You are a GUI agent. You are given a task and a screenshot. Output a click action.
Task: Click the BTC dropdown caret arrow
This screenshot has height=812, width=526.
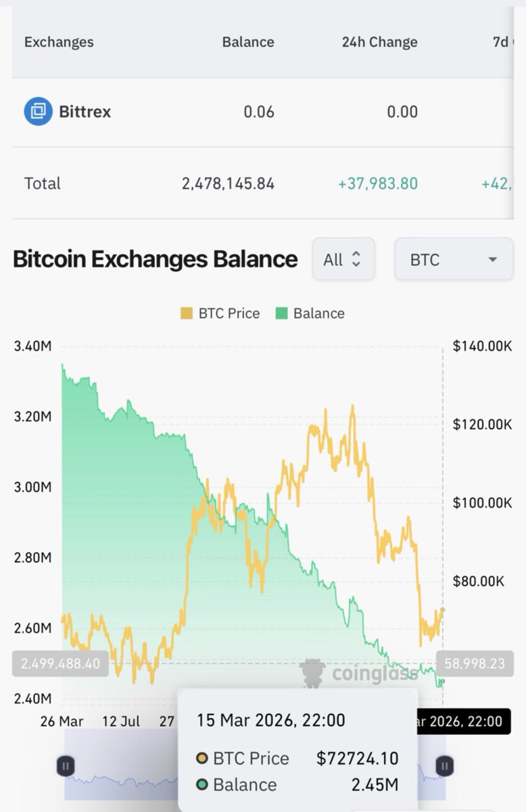point(492,260)
